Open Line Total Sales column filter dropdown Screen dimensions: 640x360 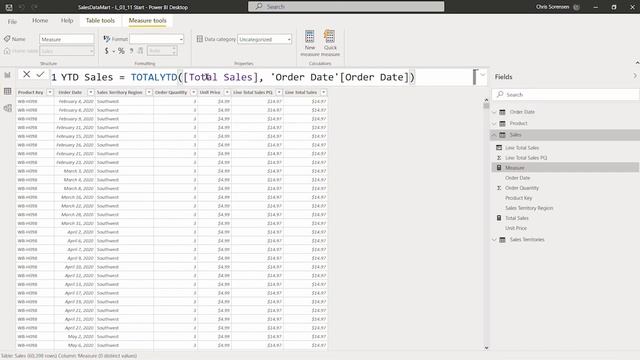323,92
